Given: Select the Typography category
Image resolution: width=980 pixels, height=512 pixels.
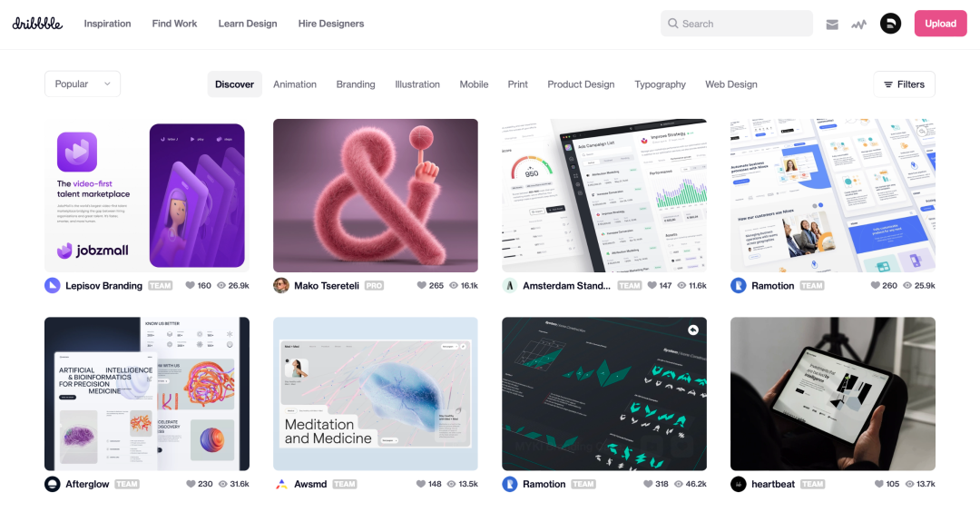Looking at the screenshot, I should click(660, 84).
